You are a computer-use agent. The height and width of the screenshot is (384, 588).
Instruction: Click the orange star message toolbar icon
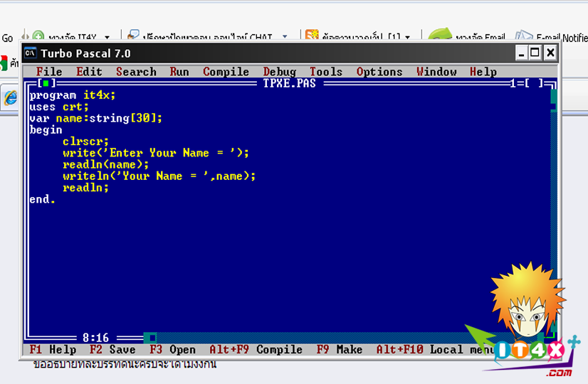(312, 36)
